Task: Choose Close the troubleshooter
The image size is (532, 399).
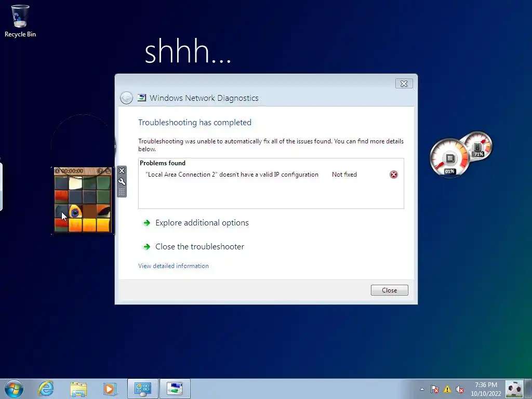Action: pos(199,247)
